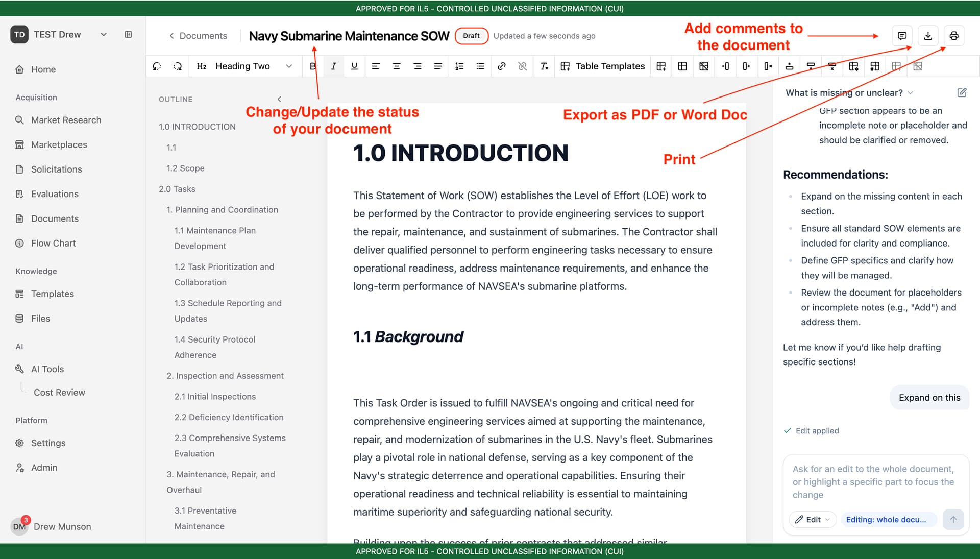Viewport: 980px width, 559px height.
Task: Start a new chat with edit icon
Action: [x=962, y=93]
